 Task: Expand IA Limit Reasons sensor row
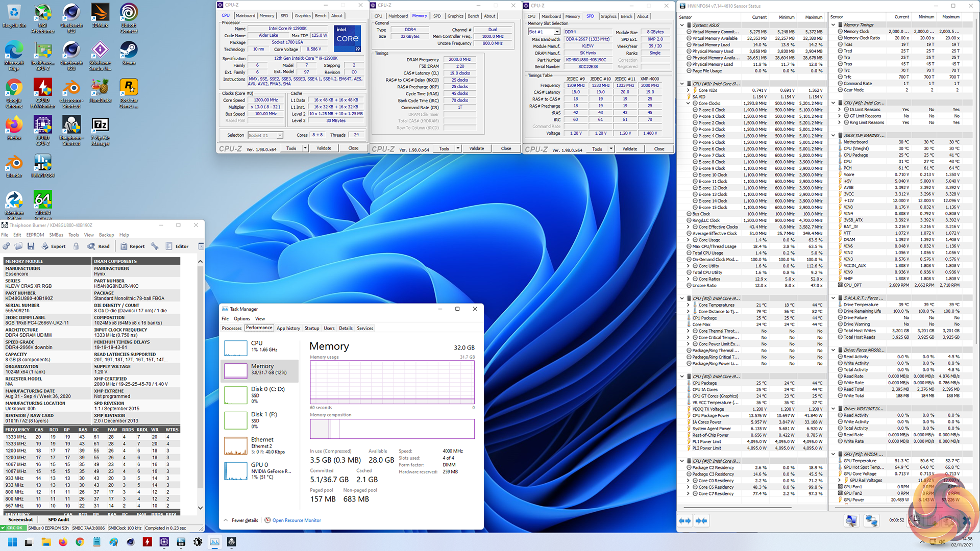coord(840,110)
